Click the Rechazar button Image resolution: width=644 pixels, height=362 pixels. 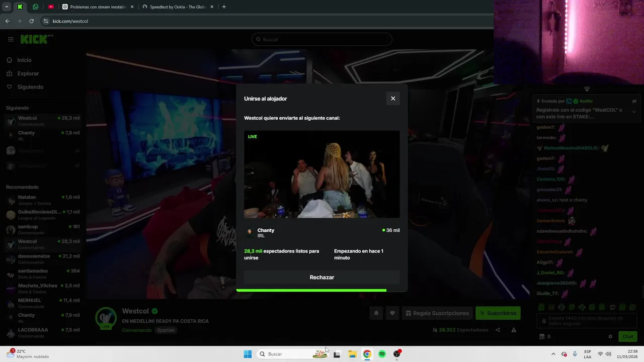322,278
